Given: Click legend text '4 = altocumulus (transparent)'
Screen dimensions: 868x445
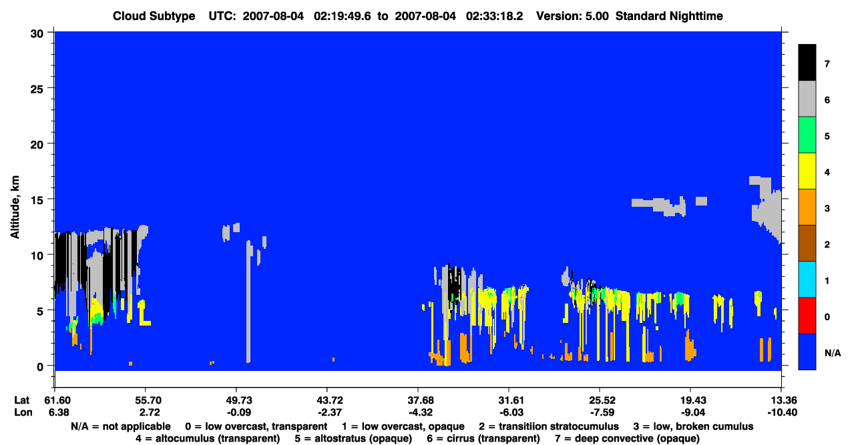Looking at the screenshot, I should pyautogui.click(x=208, y=438).
